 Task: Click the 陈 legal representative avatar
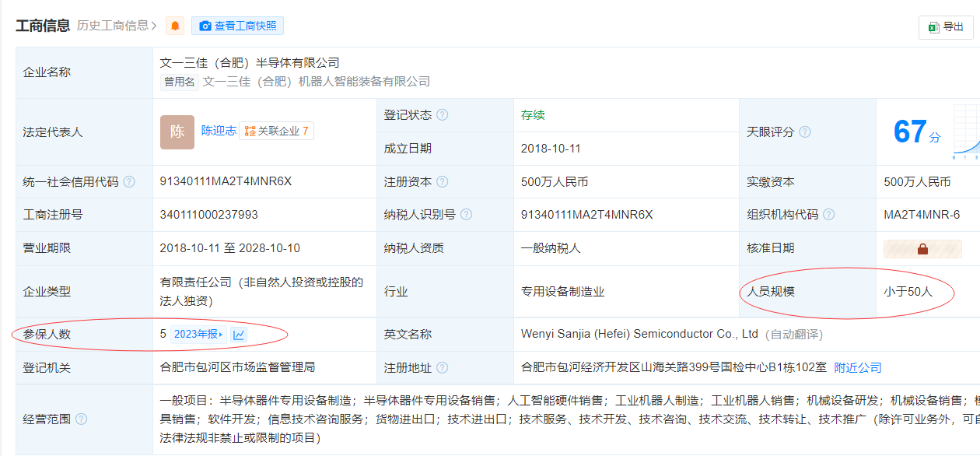click(177, 132)
